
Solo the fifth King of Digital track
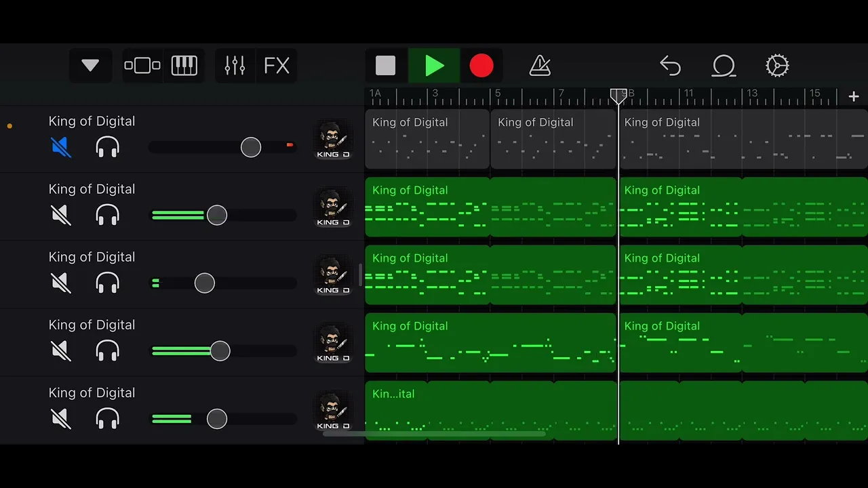(108, 418)
